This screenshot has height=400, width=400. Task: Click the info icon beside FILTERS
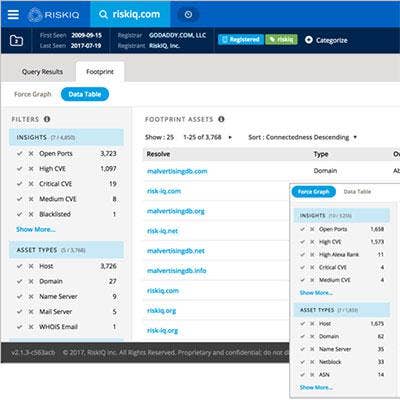47,119
